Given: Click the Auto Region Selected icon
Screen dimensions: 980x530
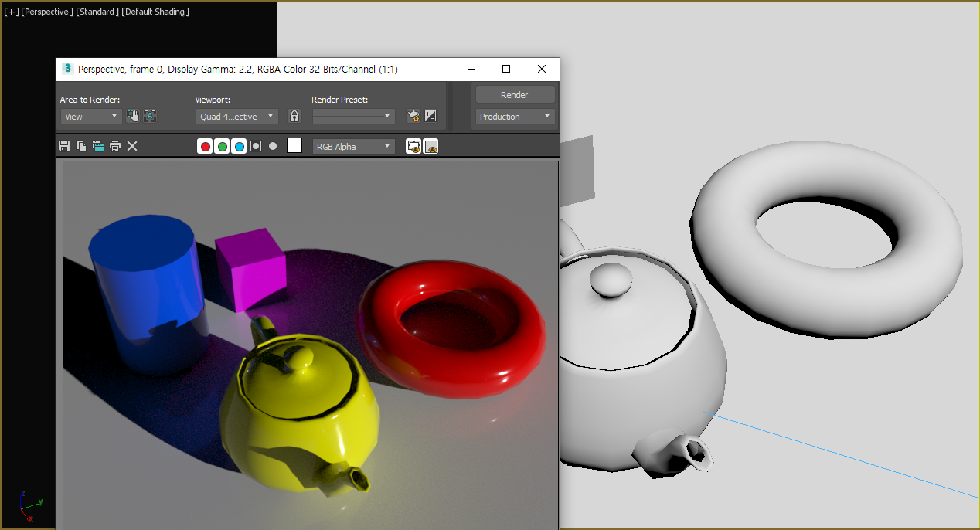Looking at the screenshot, I should click(150, 116).
